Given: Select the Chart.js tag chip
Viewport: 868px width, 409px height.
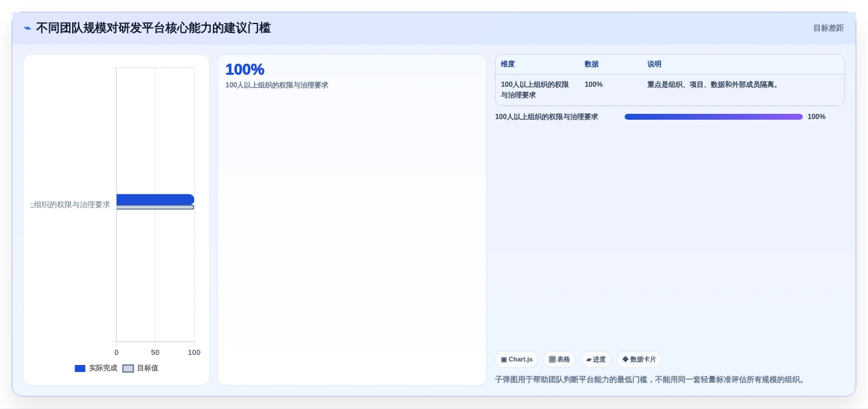Looking at the screenshot, I should [517, 360].
